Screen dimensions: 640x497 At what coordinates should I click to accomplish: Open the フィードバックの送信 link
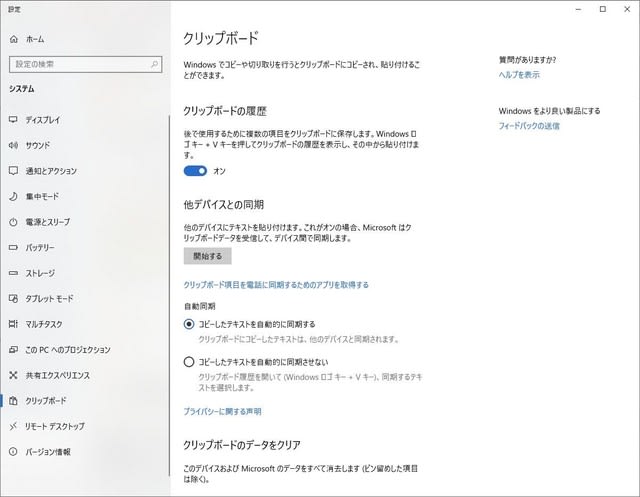(x=529, y=126)
